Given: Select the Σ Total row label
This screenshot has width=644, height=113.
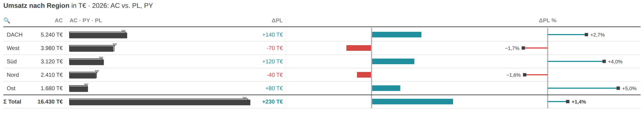Looking at the screenshot, I should coord(12,102).
